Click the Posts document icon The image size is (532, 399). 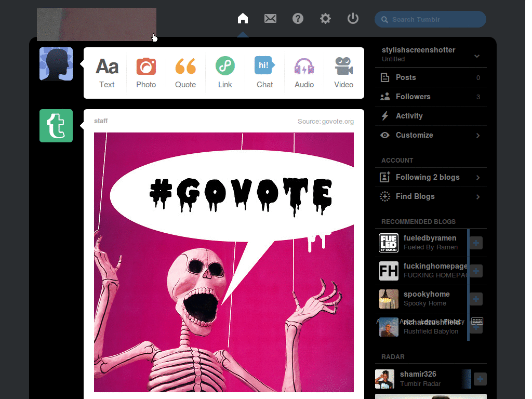click(385, 77)
